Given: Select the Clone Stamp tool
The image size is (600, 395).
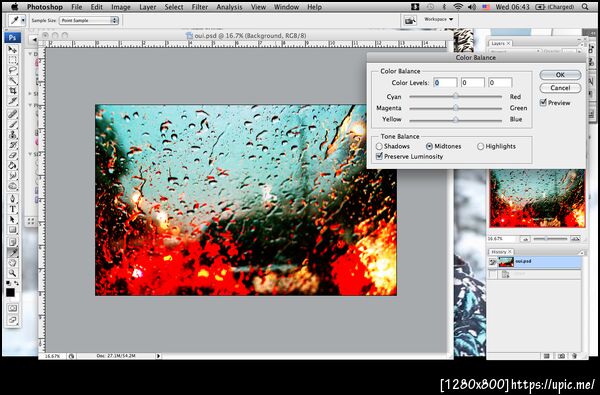Looking at the screenshot, I should (13, 135).
